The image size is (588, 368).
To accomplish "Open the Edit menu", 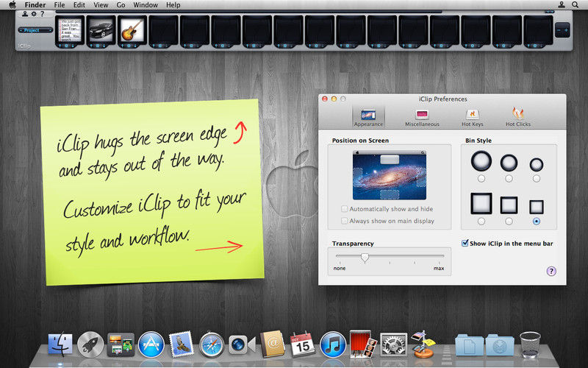I will [x=79, y=5].
